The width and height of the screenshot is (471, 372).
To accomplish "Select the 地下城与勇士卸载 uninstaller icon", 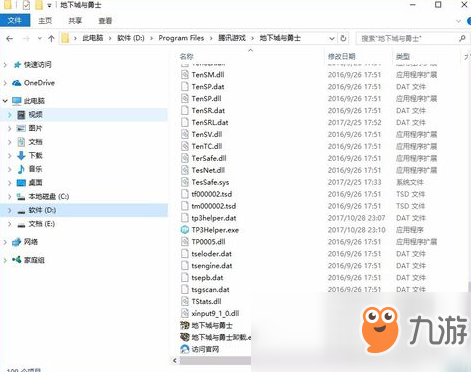I will 185,337.
